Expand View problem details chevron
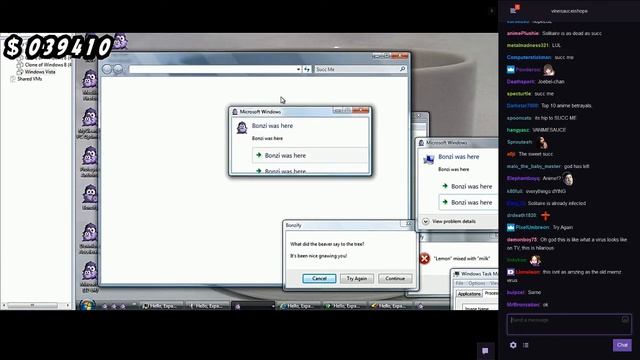 pos(426,221)
